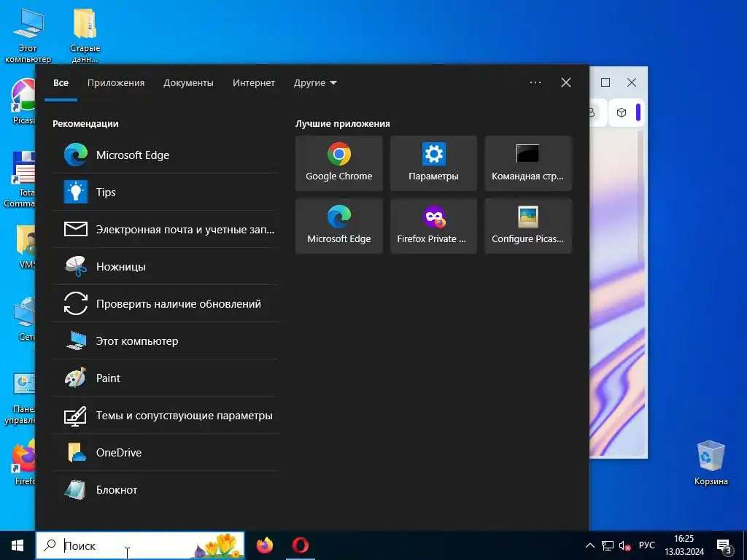This screenshot has width=747, height=560.
Task: Open the notification center icon
Action: click(x=724, y=546)
